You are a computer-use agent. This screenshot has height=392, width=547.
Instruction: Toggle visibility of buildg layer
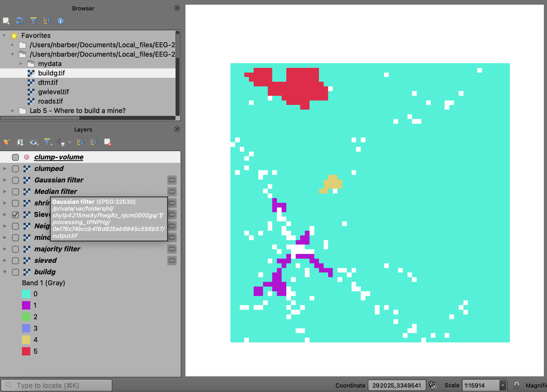click(15, 272)
